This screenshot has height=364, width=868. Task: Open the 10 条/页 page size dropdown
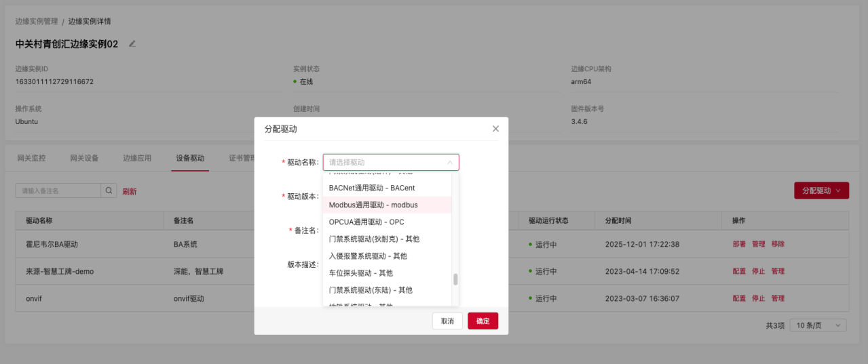point(818,325)
